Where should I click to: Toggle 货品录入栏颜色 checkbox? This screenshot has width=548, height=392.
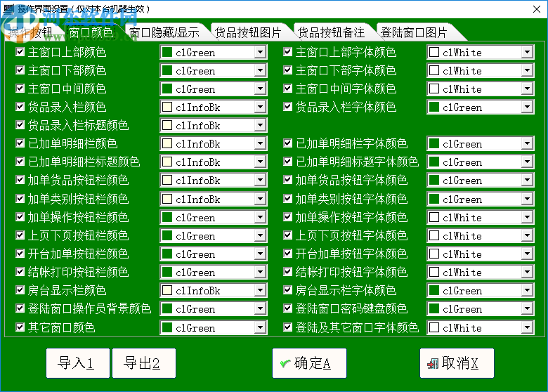[x=20, y=107]
